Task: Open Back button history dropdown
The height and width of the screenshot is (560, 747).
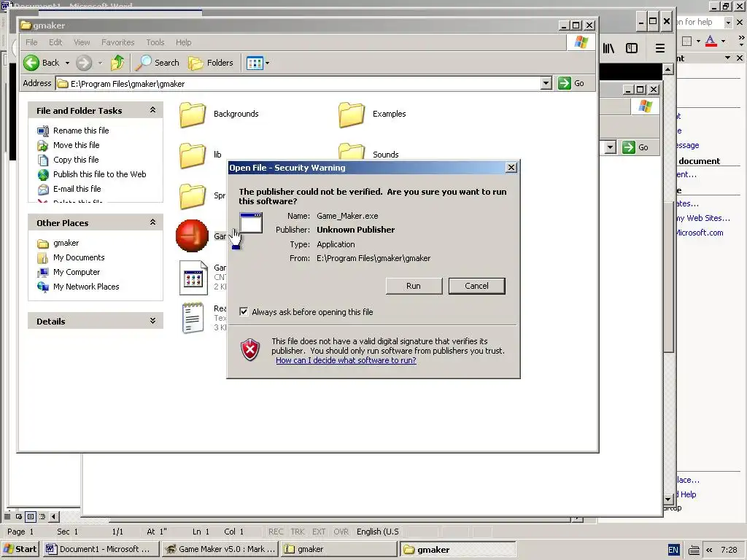Action: pos(67,63)
